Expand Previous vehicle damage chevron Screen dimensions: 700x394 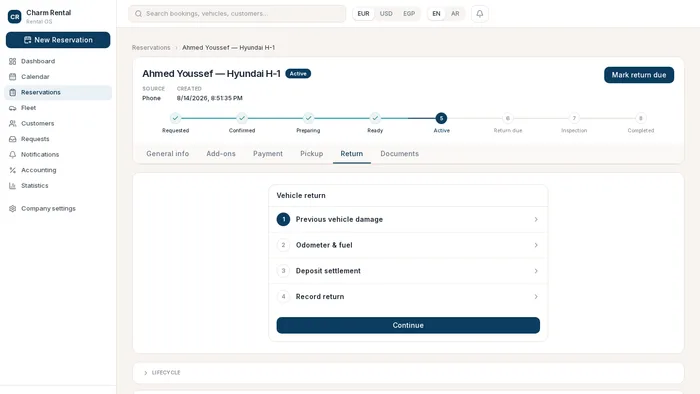point(536,220)
